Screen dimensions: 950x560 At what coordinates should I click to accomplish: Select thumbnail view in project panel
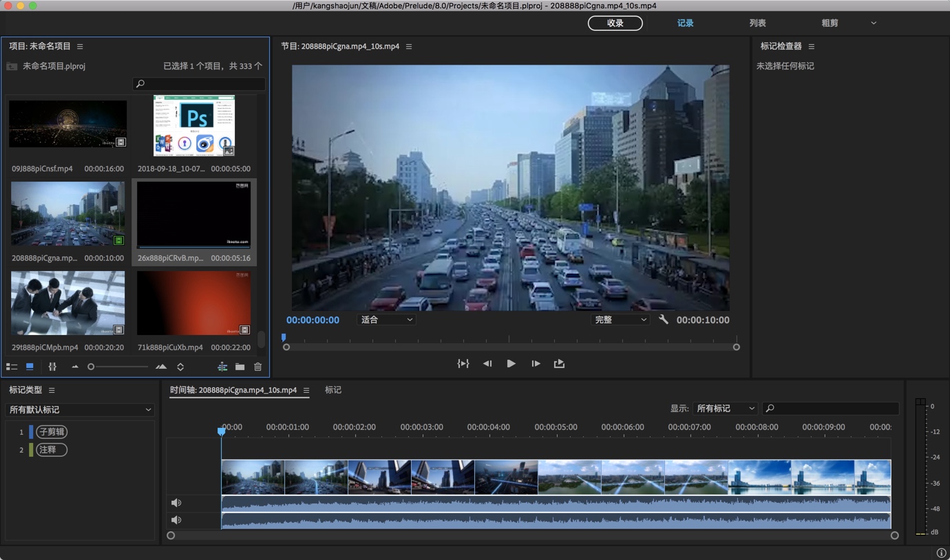pos(29,367)
